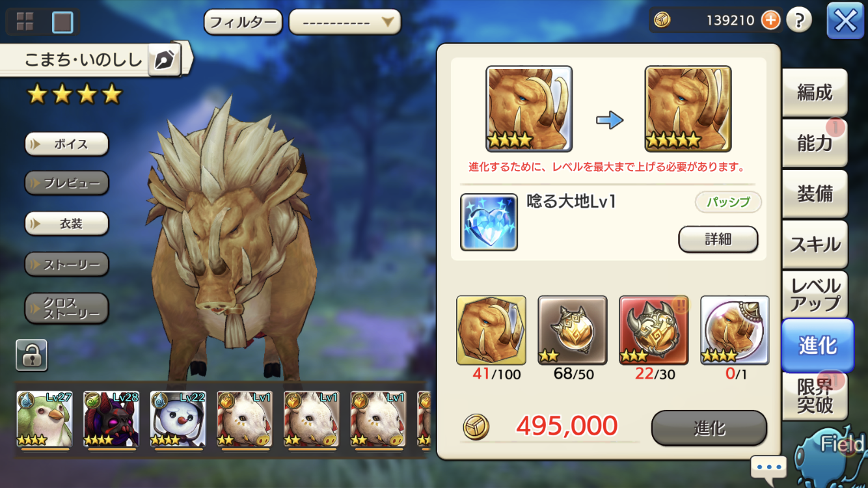Select the Lv27 green bird thumbnail
This screenshot has height=488, width=868.
tap(44, 419)
